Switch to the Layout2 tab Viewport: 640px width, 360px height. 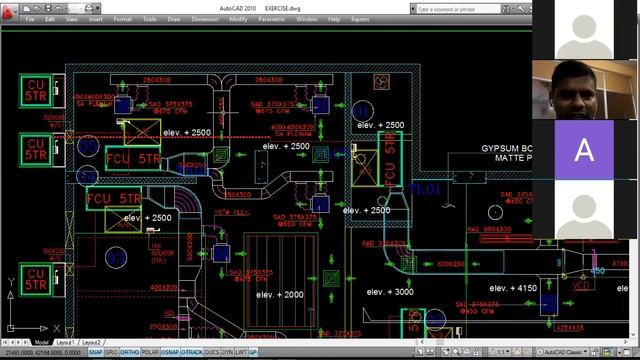[x=91, y=342]
